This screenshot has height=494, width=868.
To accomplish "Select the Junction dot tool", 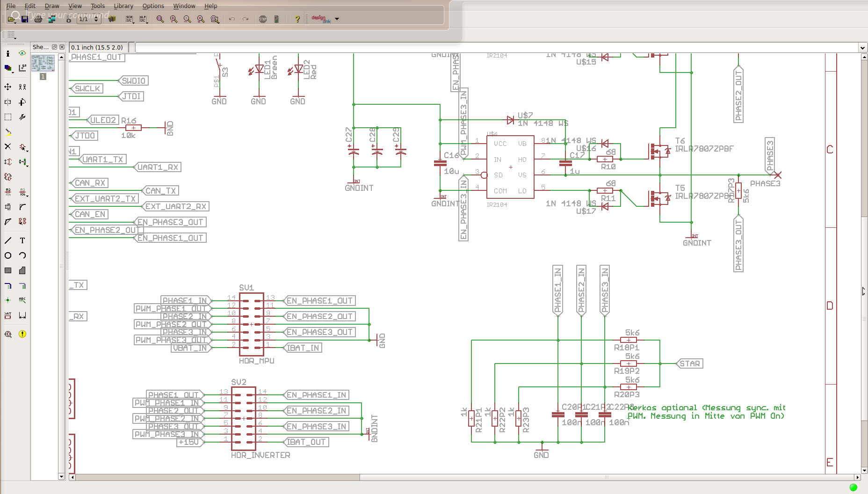I will [8, 300].
